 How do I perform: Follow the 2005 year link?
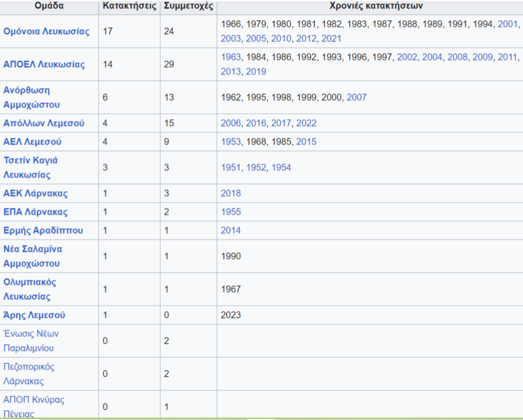tap(256, 39)
